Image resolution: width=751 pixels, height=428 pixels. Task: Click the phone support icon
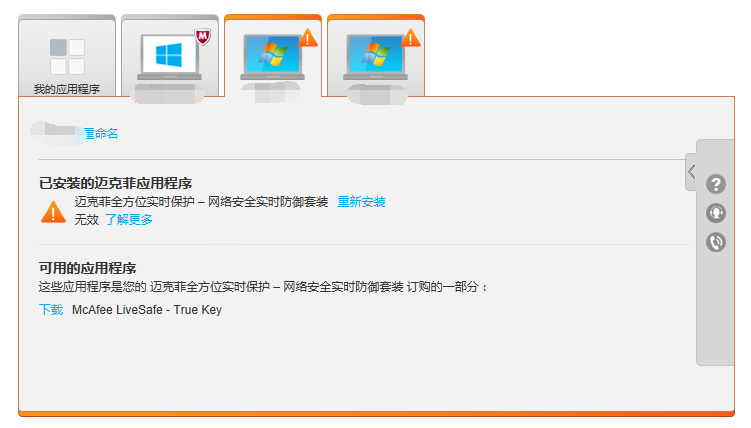coord(716,242)
